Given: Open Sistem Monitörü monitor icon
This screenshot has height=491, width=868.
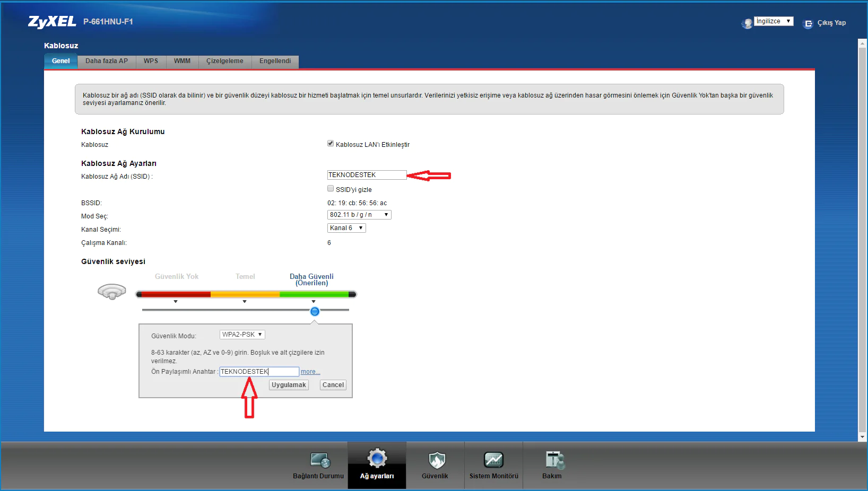Looking at the screenshot, I should 493,459.
